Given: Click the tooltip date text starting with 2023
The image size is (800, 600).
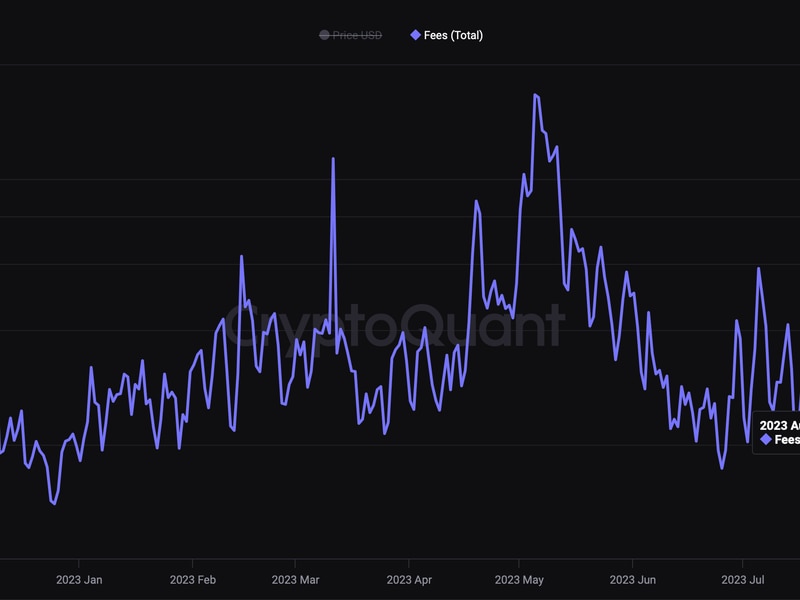Looking at the screenshot, I should pos(779,425).
